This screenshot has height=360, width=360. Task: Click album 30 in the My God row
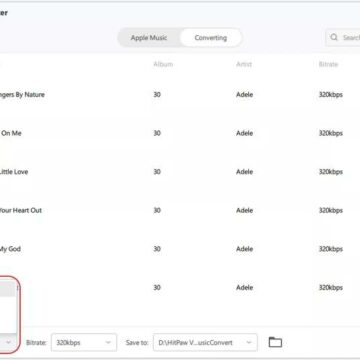pos(157,249)
